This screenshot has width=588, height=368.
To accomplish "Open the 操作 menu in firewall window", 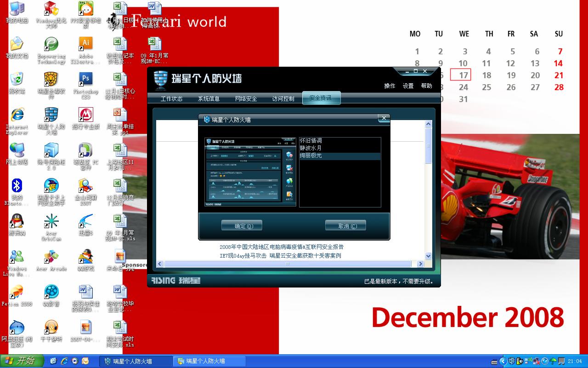I will (x=390, y=86).
